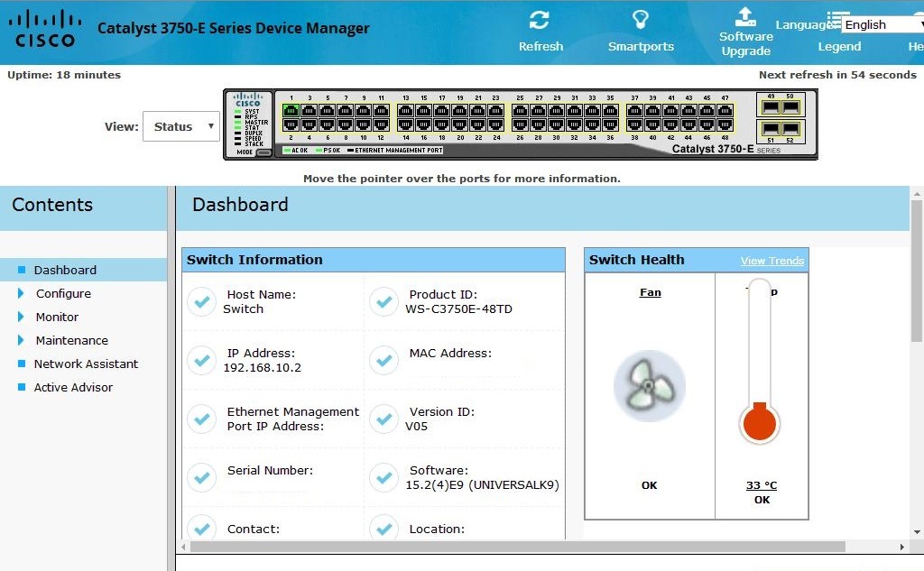The image size is (924, 571).
Task: Click the Host Name check icon
Action: pyautogui.click(x=201, y=301)
